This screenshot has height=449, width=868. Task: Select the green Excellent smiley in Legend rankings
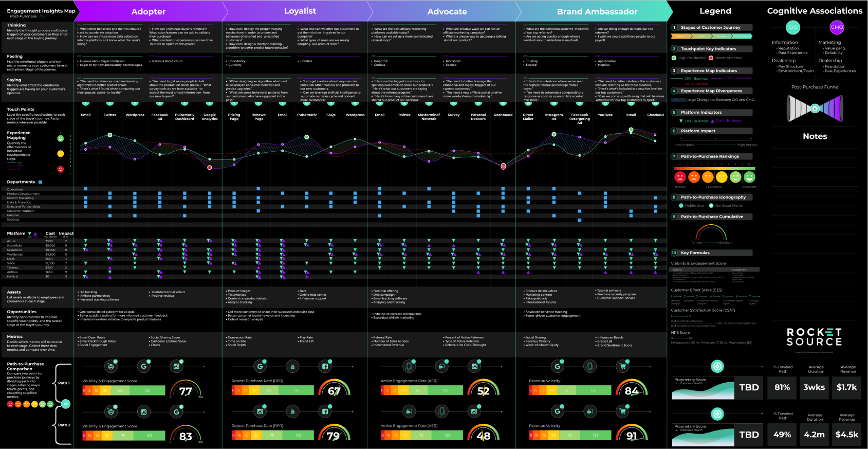[x=749, y=177]
